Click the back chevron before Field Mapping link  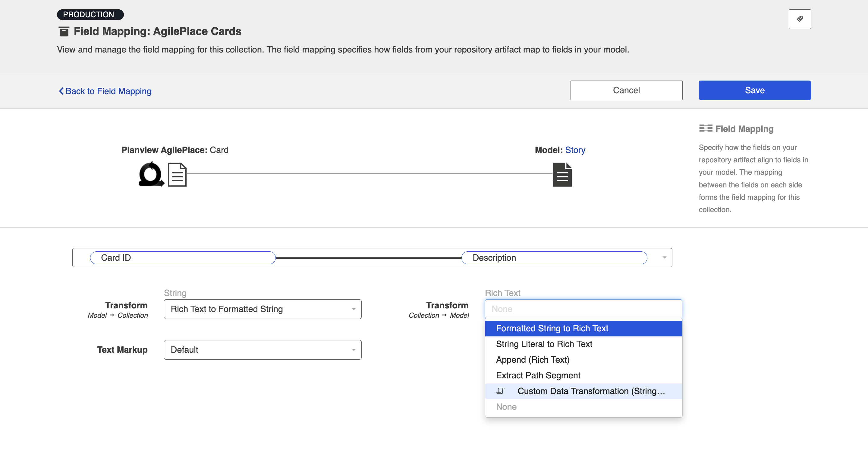pyautogui.click(x=61, y=91)
